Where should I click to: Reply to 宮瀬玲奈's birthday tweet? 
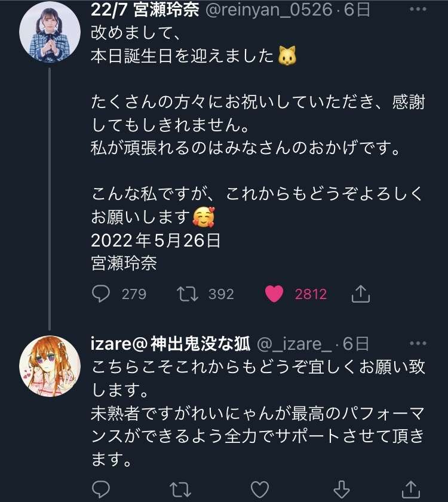99,294
